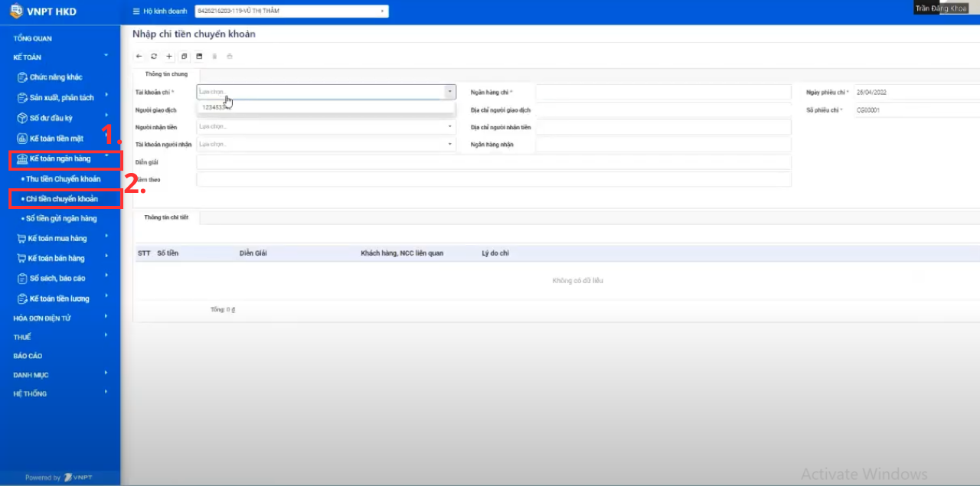Click the copy/duplicate toolbar icon
Viewport: 980px width, 486px height.
pyautogui.click(x=185, y=56)
